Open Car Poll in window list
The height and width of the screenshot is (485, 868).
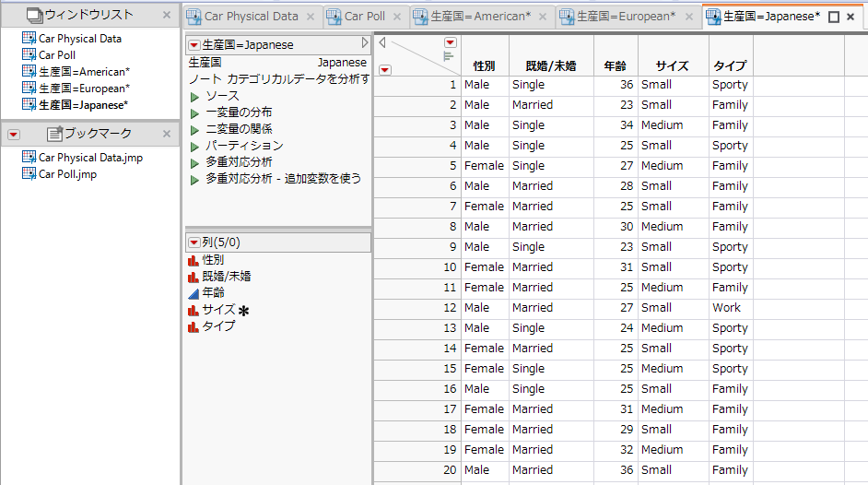coord(56,55)
